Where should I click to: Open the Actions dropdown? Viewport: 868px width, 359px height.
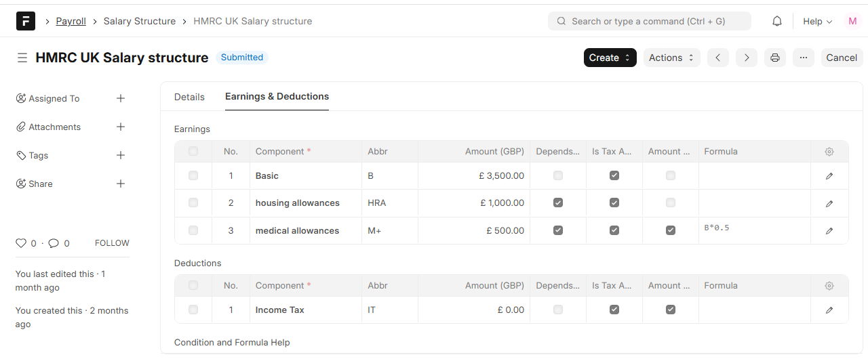click(672, 58)
